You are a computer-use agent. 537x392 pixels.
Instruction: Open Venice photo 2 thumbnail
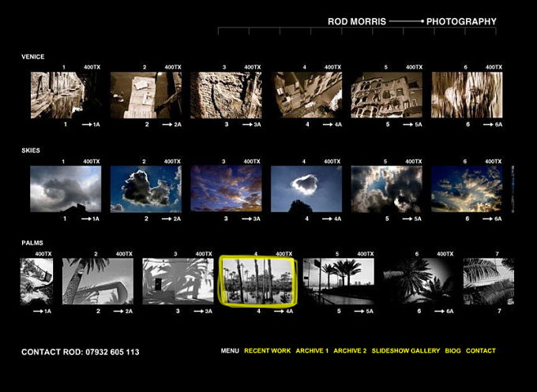click(x=146, y=95)
